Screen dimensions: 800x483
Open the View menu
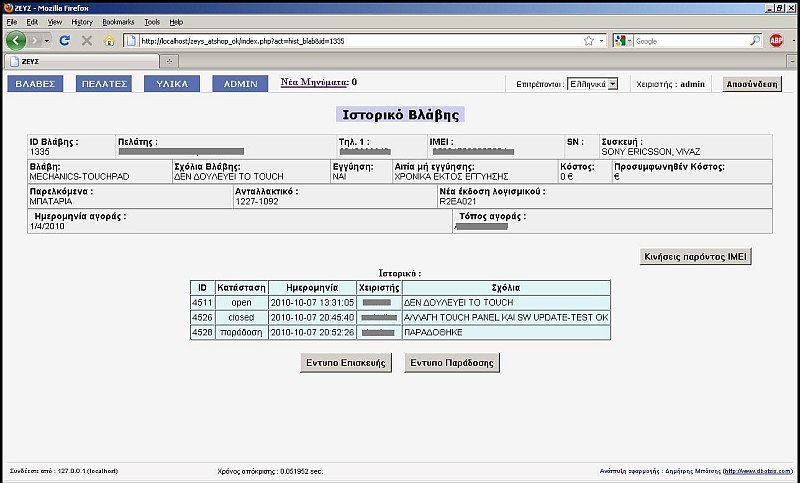55,22
